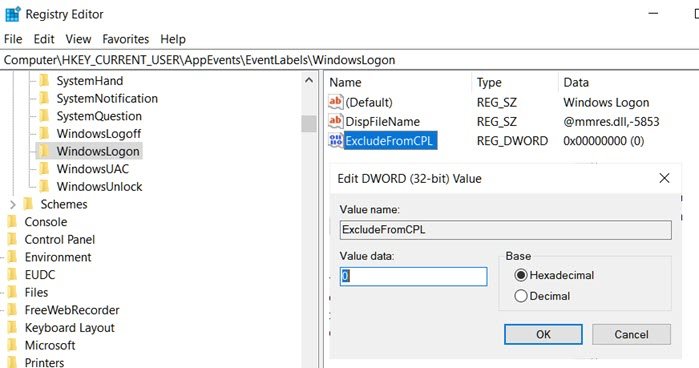The width and height of the screenshot is (699, 368).
Task: Select the Printers folder icon
Action: pyautogui.click(x=12, y=362)
